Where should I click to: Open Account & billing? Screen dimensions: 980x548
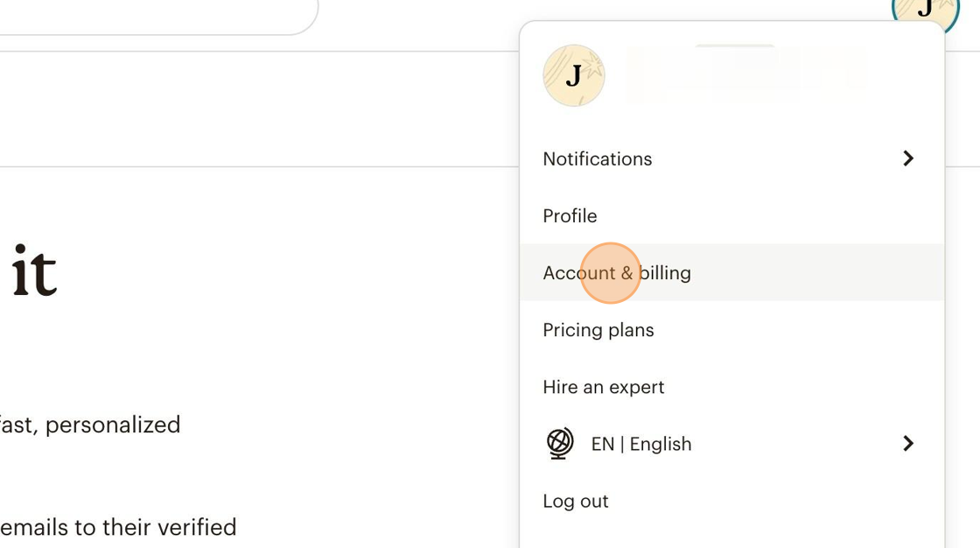click(617, 273)
